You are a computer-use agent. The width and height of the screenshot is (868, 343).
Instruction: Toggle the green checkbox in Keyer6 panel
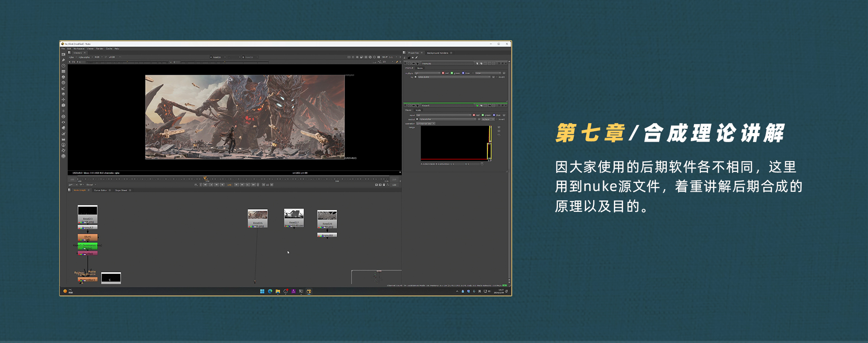(483, 115)
